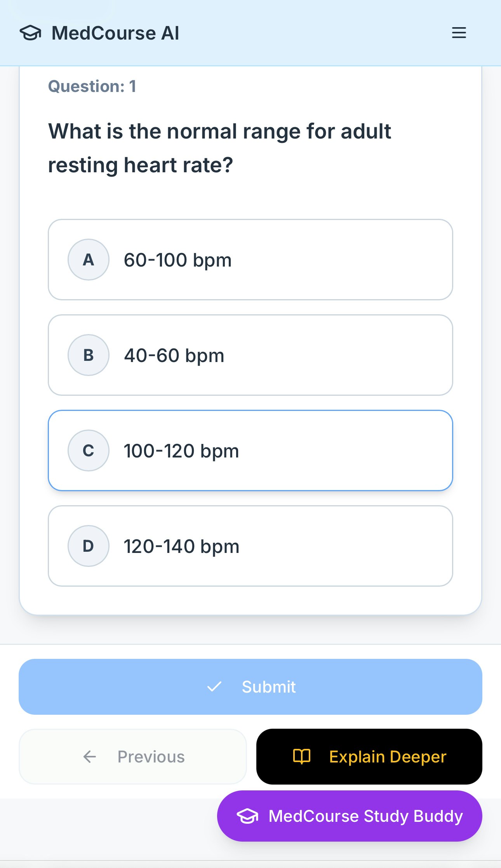This screenshot has height=868, width=501.
Task: Click the graduation cap logo icon
Action: click(x=32, y=33)
